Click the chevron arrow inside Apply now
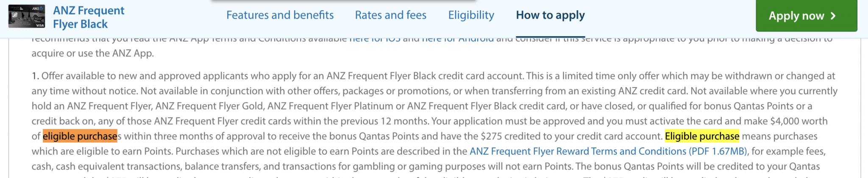The width and height of the screenshot is (868, 178). pyautogui.click(x=833, y=16)
